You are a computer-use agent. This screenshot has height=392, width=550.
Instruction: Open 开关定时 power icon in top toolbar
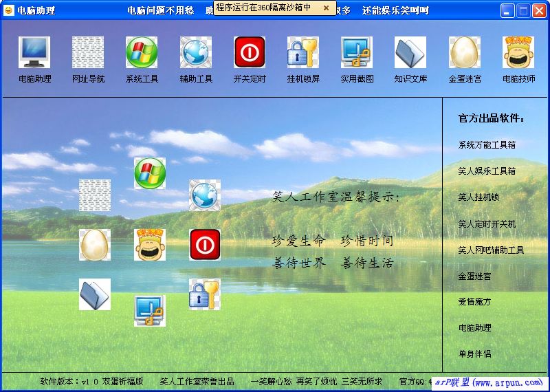pyautogui.click(x=250, y=52)
